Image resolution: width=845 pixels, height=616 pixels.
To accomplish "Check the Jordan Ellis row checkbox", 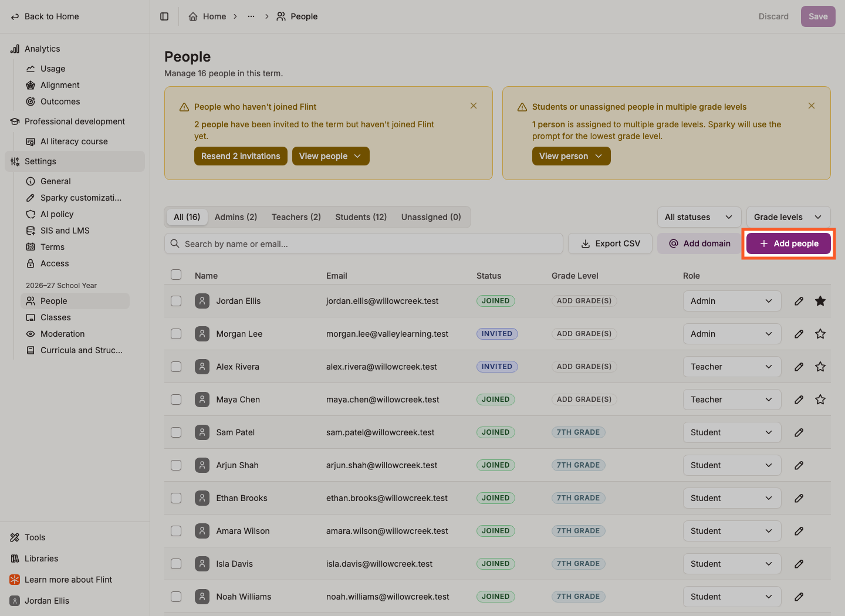I will (x=176, y=301).
